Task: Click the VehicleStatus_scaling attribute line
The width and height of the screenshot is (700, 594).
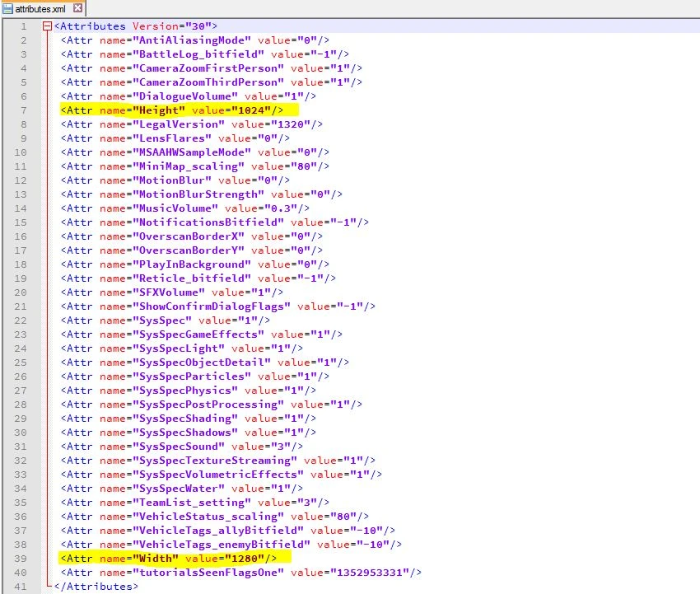Action: pyautogui.click(x=215, y=517)
